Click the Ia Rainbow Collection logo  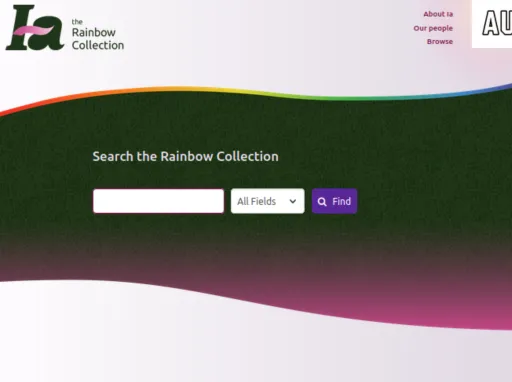click(x=65, y=28)
